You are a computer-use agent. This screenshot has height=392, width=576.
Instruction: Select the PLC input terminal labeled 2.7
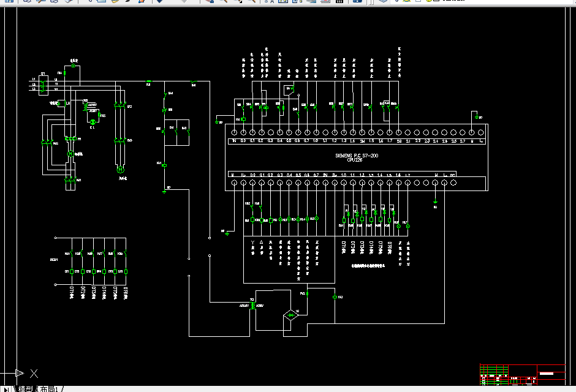pos(463,132)
